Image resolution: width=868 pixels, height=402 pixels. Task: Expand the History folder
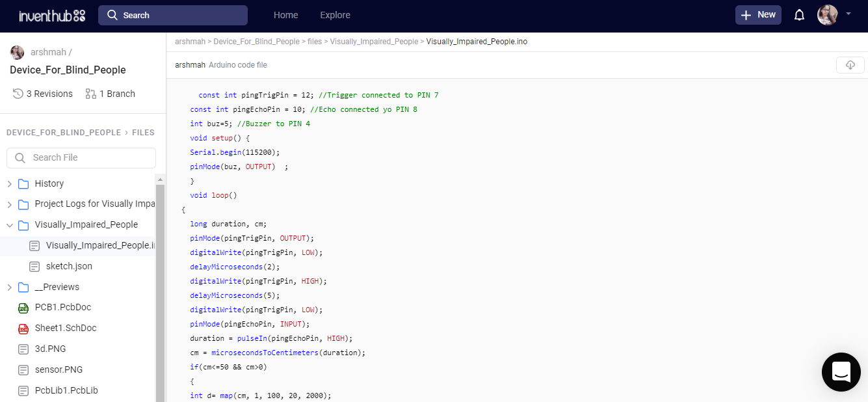[10, 184]
